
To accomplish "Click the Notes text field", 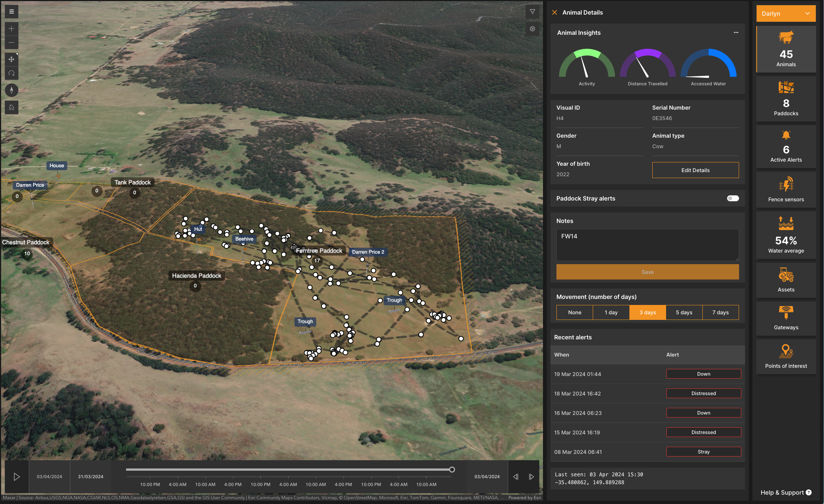I will pos(647,245).
